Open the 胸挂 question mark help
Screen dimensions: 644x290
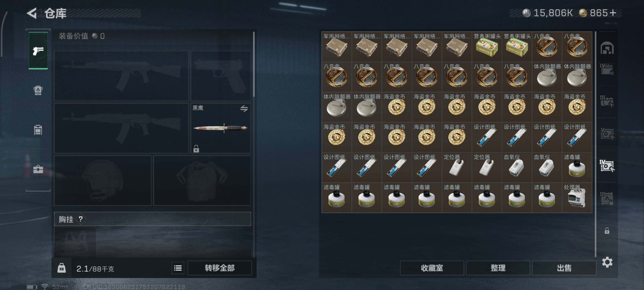pos(80,219)
